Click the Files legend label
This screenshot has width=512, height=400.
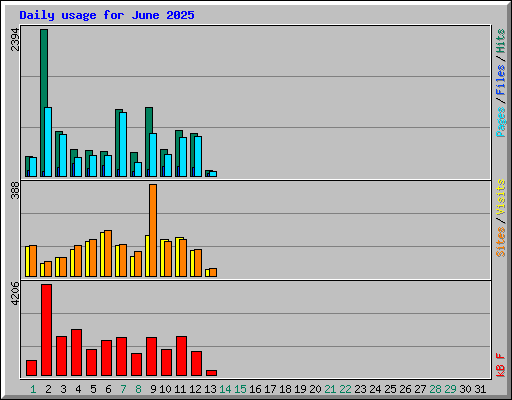click(501, 80)
